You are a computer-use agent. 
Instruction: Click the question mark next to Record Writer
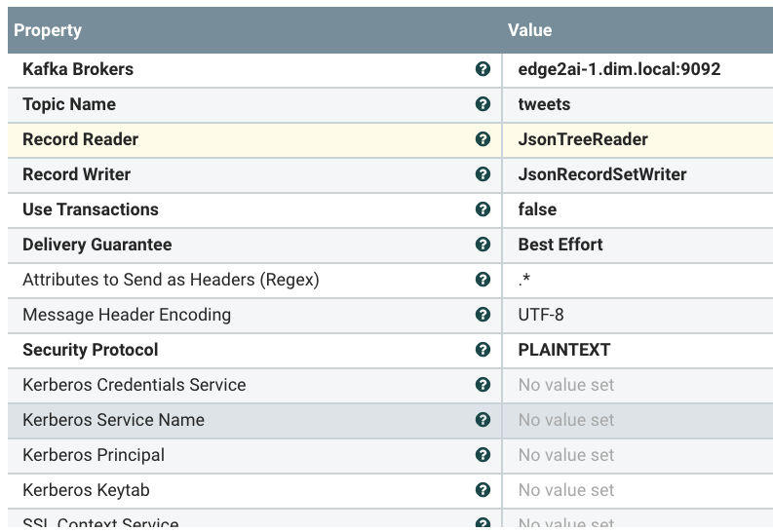tap(482, 174)
